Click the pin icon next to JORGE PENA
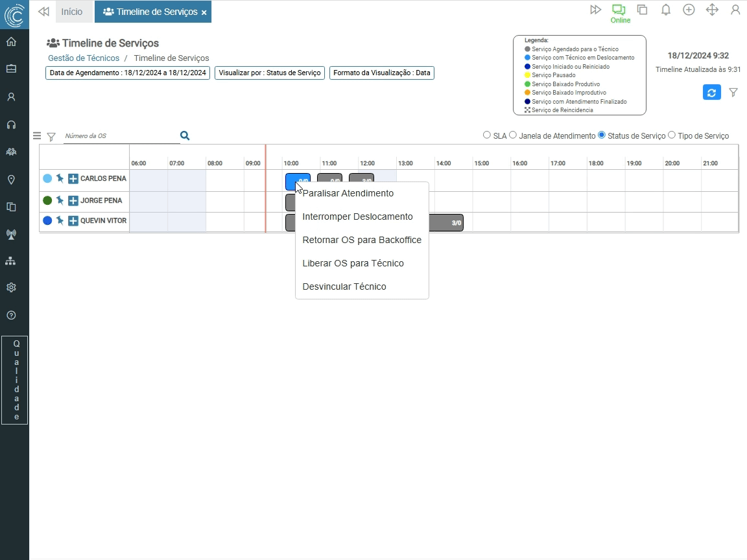This screenshot has width=747, height=560. [60, 200]
